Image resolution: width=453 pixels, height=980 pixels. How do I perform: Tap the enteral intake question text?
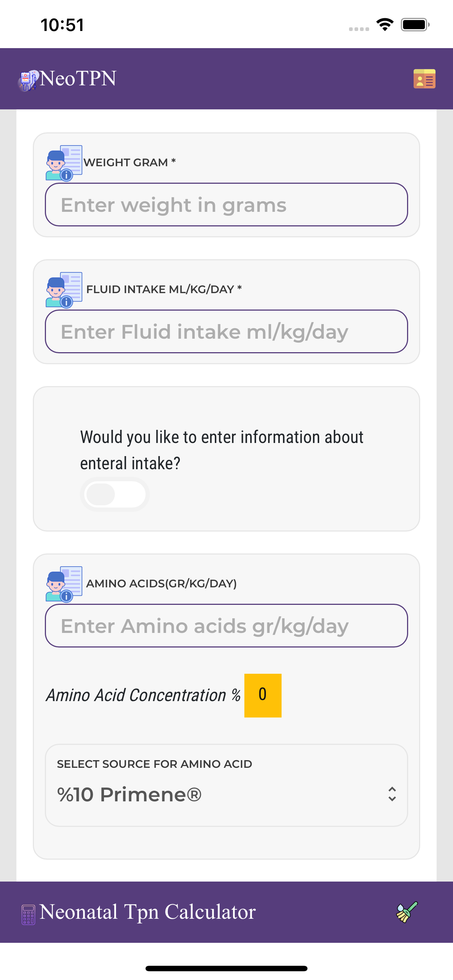coord(221,450)
